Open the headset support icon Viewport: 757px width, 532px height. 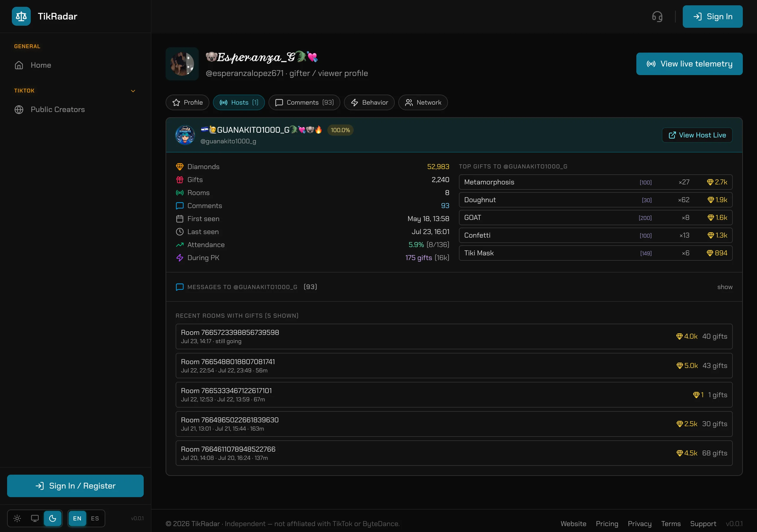tap(657, 17)
